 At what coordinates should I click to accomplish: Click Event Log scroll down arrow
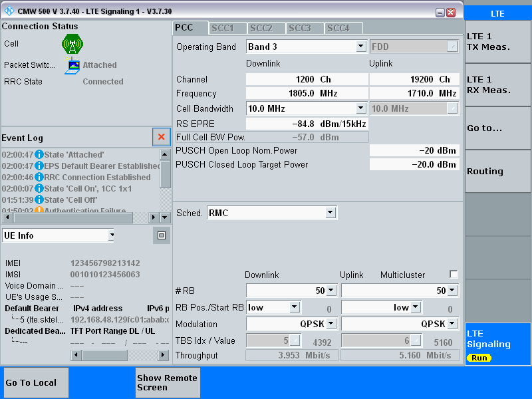coord(165,217)
